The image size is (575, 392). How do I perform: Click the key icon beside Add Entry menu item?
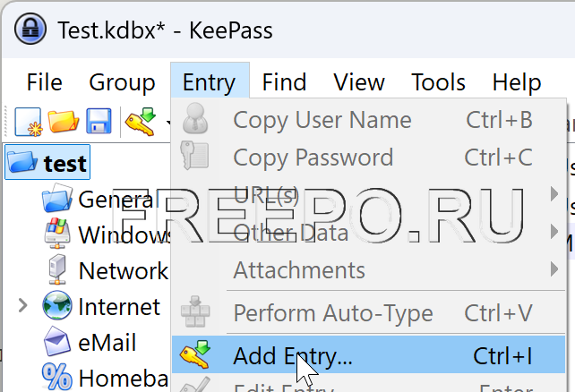195,354
